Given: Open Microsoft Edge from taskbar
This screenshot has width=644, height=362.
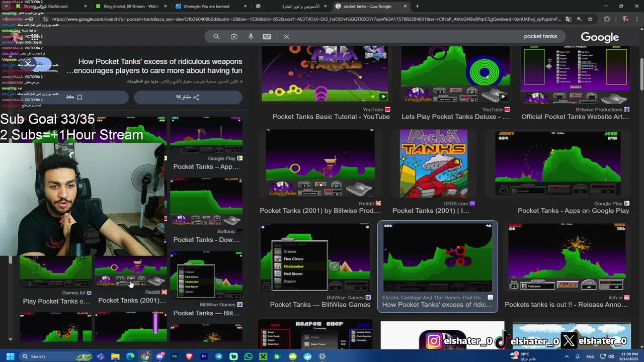Looking at the screenshot, I should tap(130, 356).
